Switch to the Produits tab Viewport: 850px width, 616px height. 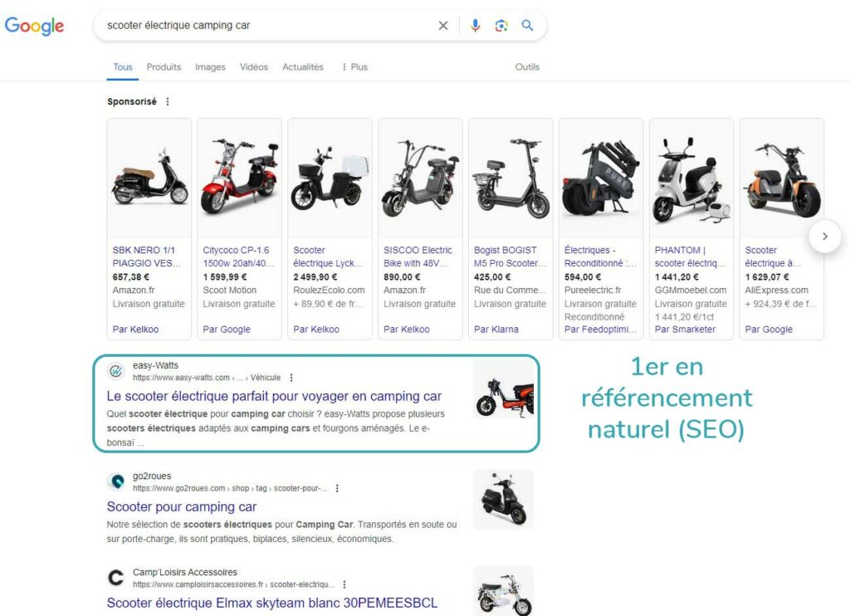pyautogui.click(x=164, y=67)
